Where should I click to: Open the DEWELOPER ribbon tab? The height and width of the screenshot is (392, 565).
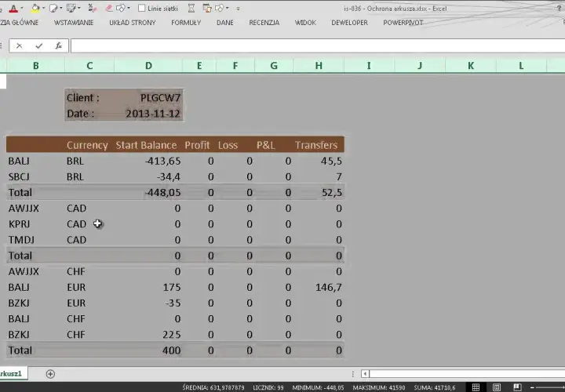click(x=349, y=22)
